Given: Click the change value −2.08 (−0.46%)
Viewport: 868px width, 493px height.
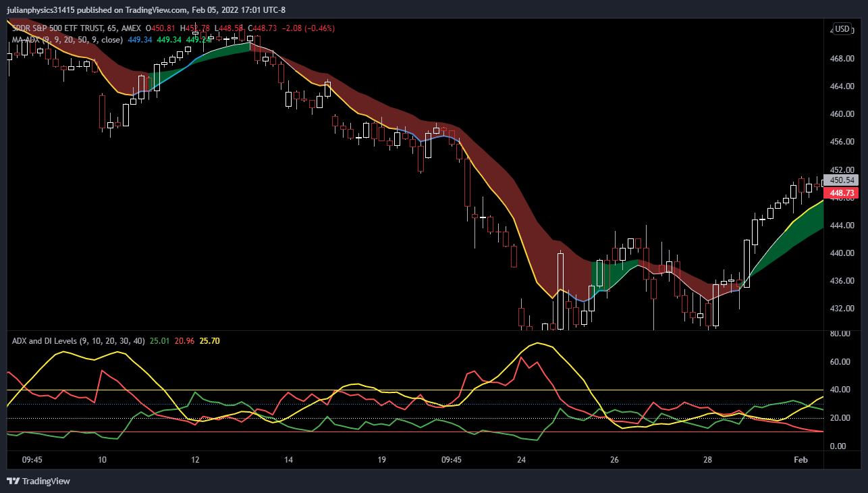Looking at the screenshot, I should tap(308, 28).
